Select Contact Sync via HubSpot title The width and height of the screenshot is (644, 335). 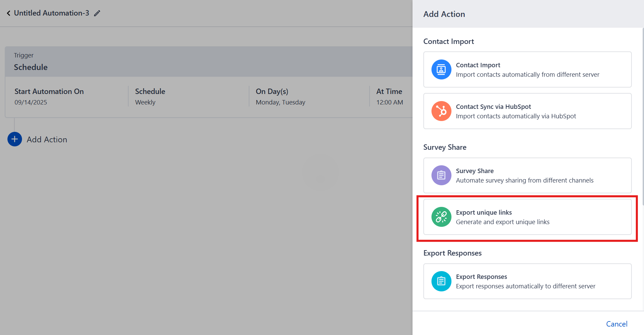pyautogui.click(x=493, y=106)
